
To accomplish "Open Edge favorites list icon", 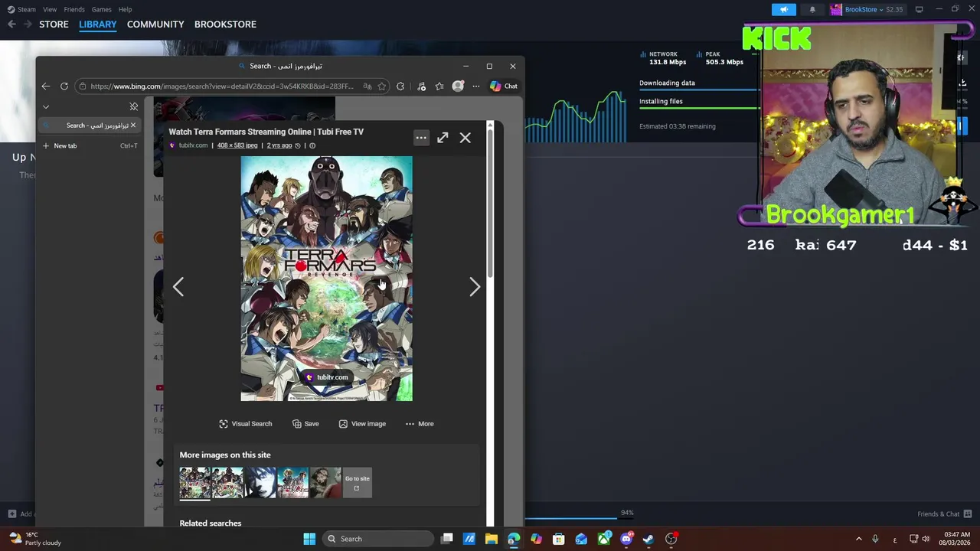I will tap(439, 86).
